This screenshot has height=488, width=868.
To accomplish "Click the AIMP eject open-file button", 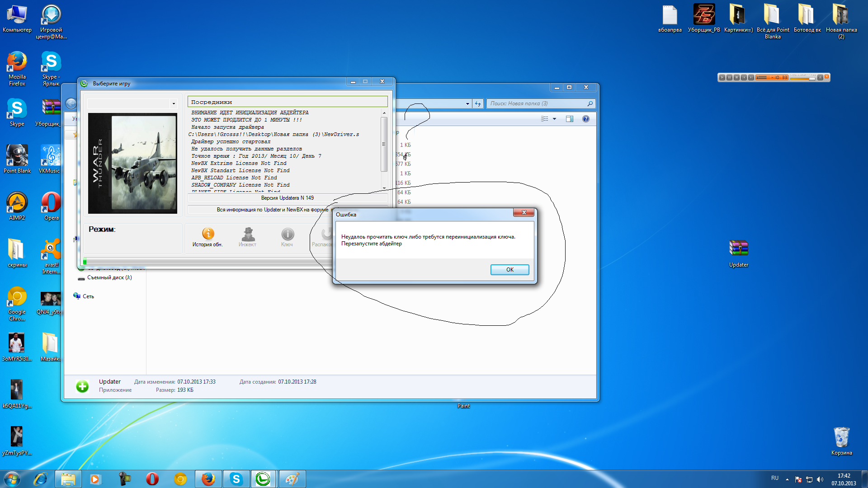I will click(x=820, y=78).
